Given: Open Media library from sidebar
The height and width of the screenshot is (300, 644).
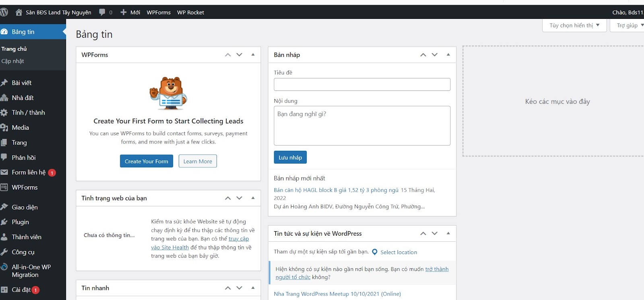Looking at the screenshot, I should [x=20, y=127].
